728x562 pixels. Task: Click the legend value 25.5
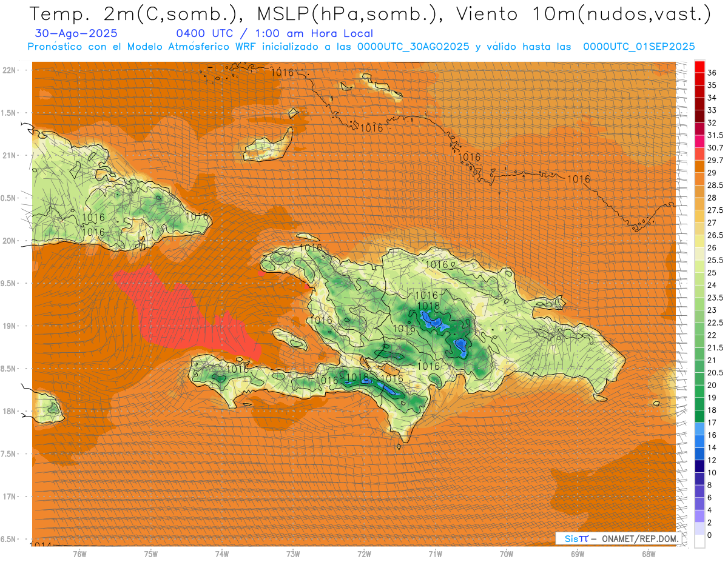[715, 260]
